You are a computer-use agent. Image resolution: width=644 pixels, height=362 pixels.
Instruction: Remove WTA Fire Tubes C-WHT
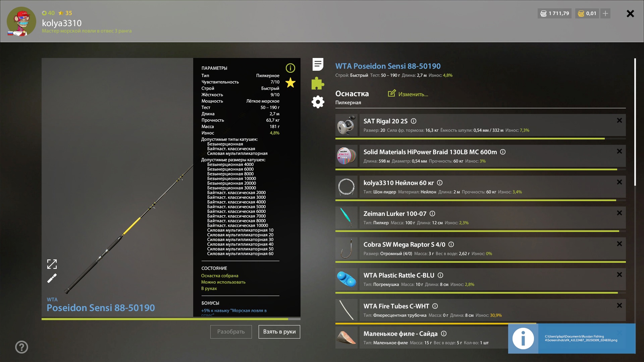point(619,305)
